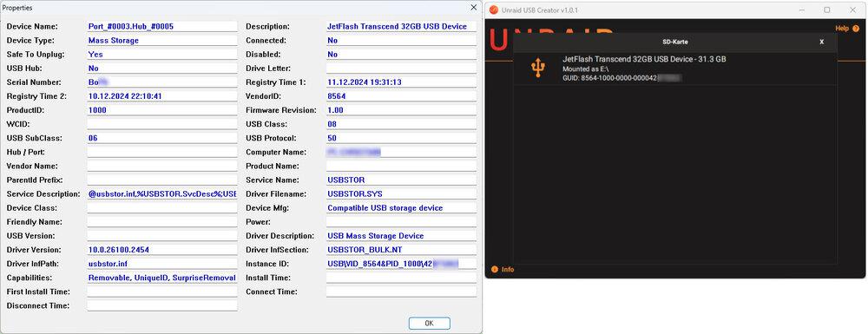Click the USB SubClass field showing 06
The height and width of the screenshot is (334, 868).
(162, 138)
